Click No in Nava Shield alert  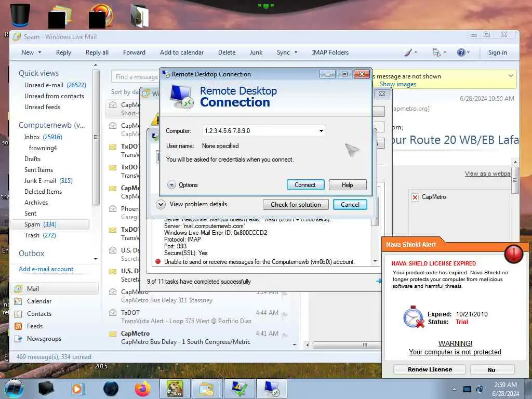click(492, 370)
